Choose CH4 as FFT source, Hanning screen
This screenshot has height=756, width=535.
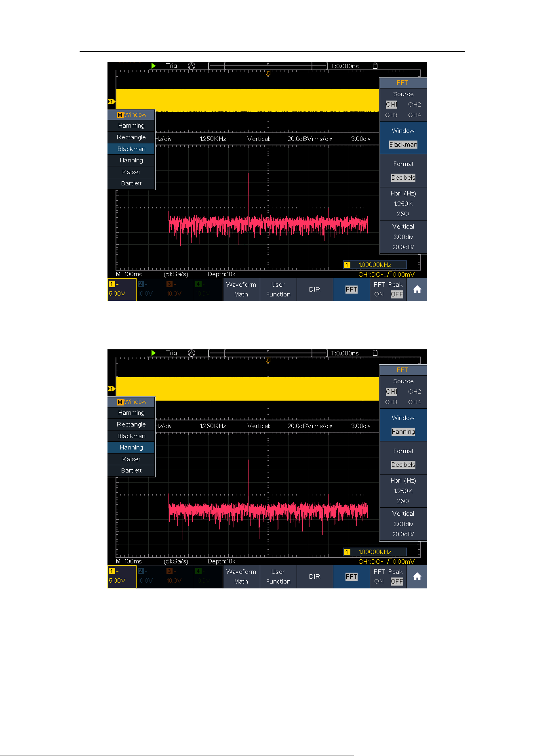tap(415, 402)
